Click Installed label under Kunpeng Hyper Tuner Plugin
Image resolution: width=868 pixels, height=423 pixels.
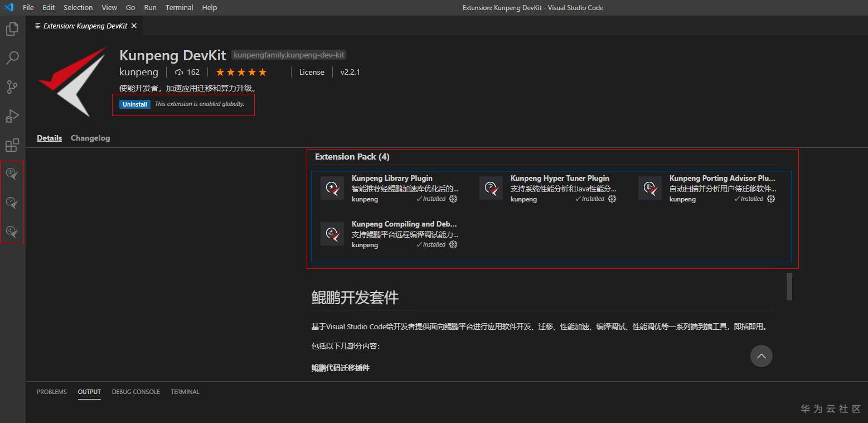(x=590, y=199)
